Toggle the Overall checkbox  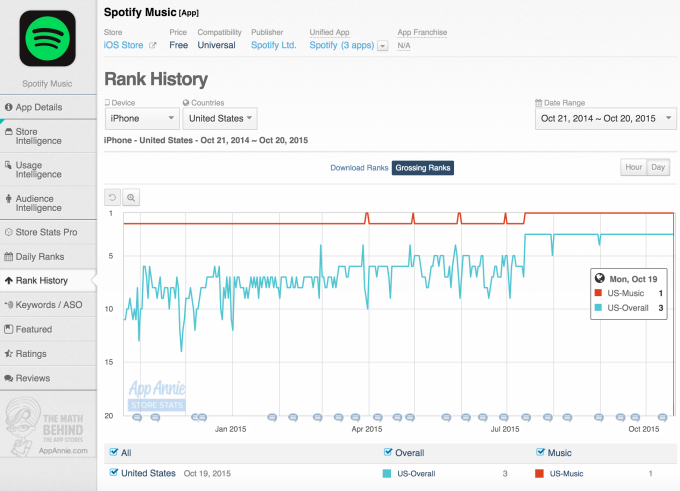[388, 452]
